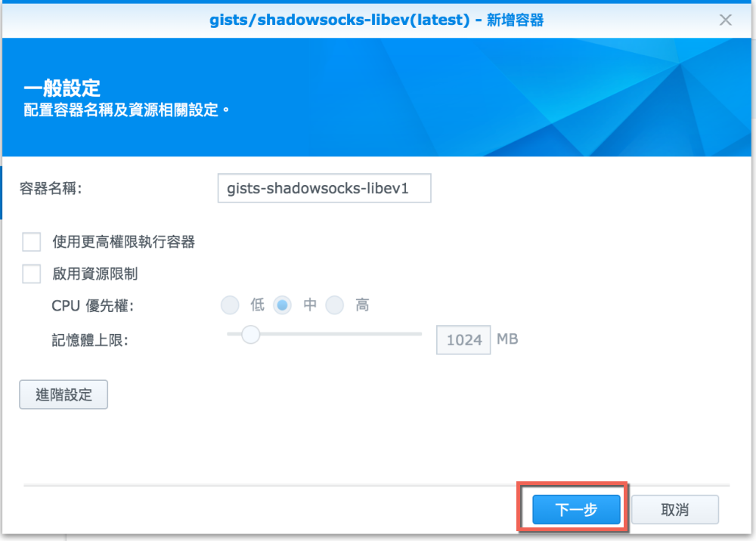Pick 高 CPU priority radio button
Screen dimensions: 756x541
[x=335, y=305]
